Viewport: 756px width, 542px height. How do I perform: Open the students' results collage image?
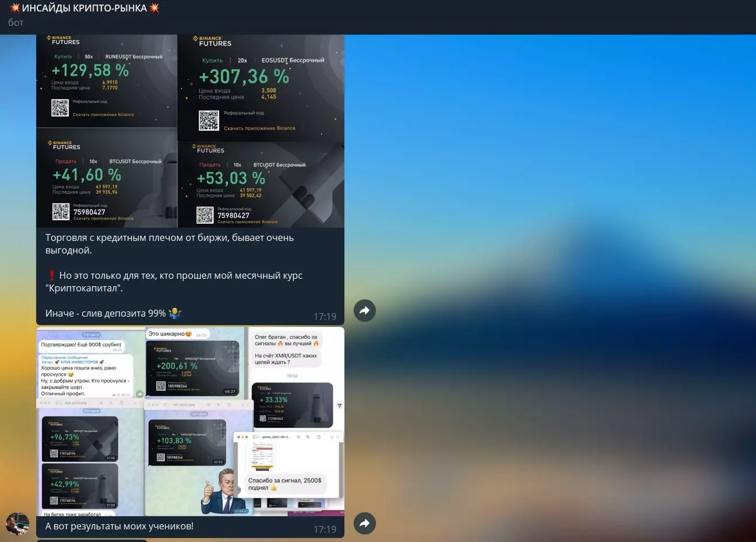pos(190,422)
